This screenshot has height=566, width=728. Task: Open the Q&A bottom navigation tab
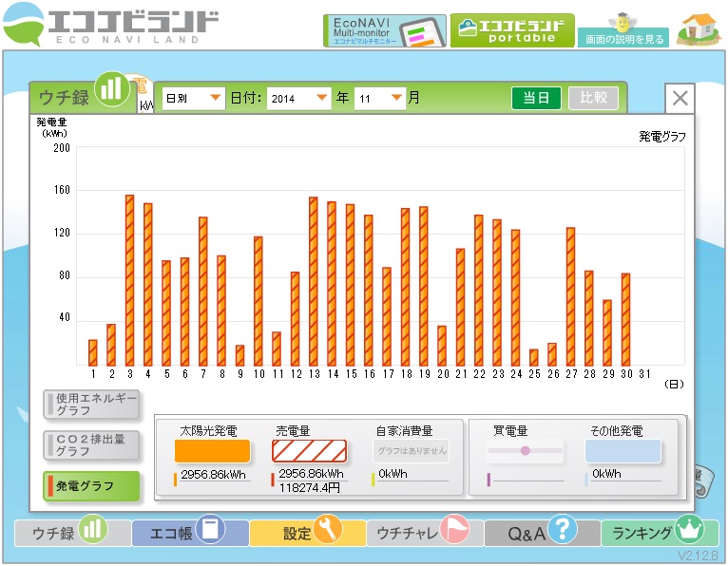(543, 533)
